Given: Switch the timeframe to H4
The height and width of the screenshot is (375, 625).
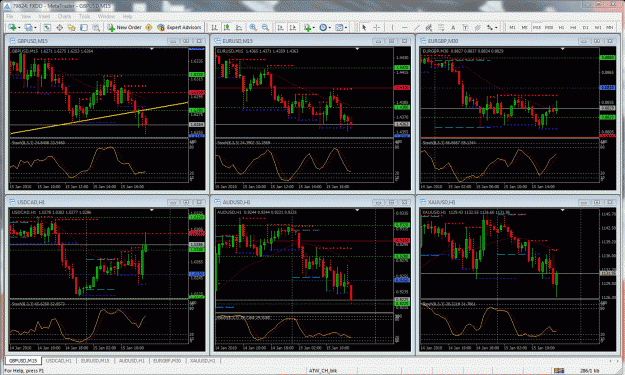Looking at the screenshot, I should coord(573,27).
